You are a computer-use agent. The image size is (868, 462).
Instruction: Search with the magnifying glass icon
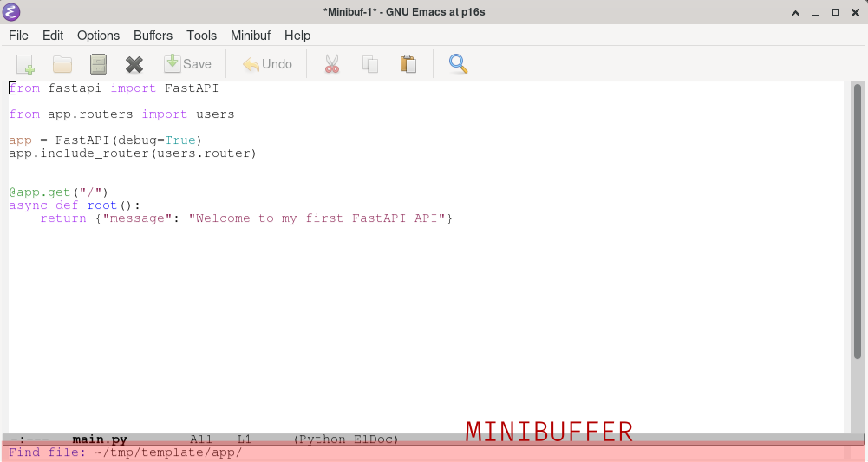(x=459, y=64)
